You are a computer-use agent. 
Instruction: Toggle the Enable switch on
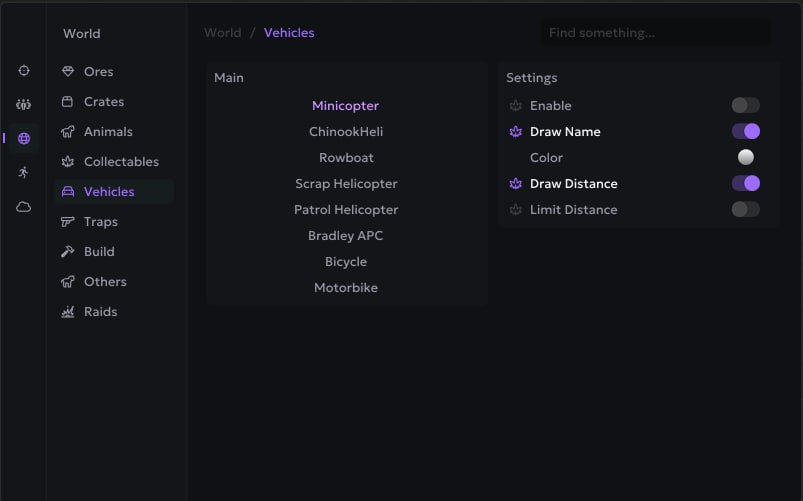[x=745, y=105]
